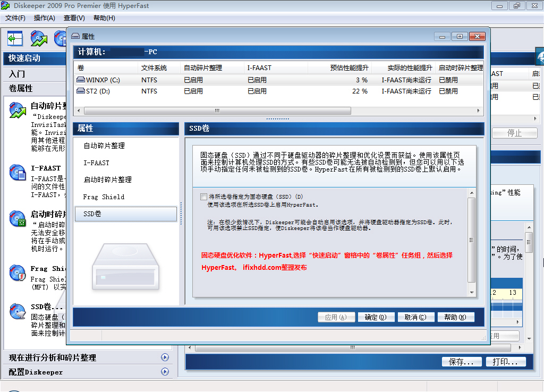This screenshot has height=392, width=544.
Task: Open the 查看(V) menu
Action: pyautogui.click(x=74, y=18)
